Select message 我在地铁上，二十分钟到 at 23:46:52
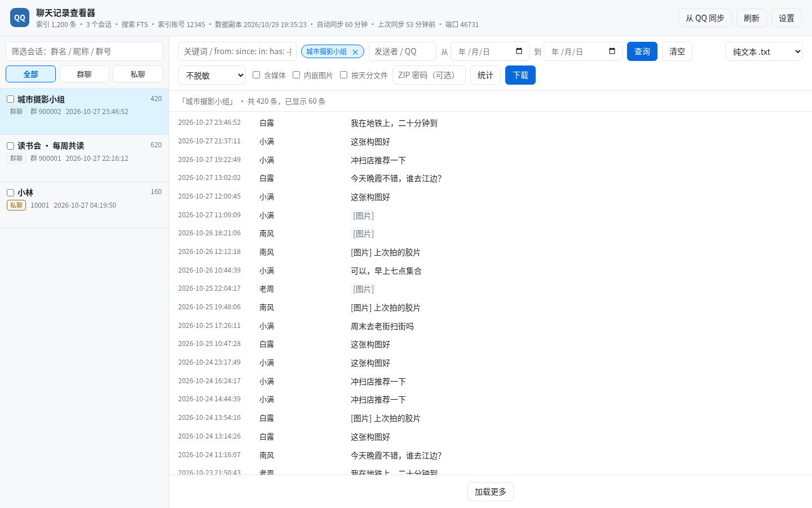The width and height of the screenshot is (812, 508). [x=394, y=123]
